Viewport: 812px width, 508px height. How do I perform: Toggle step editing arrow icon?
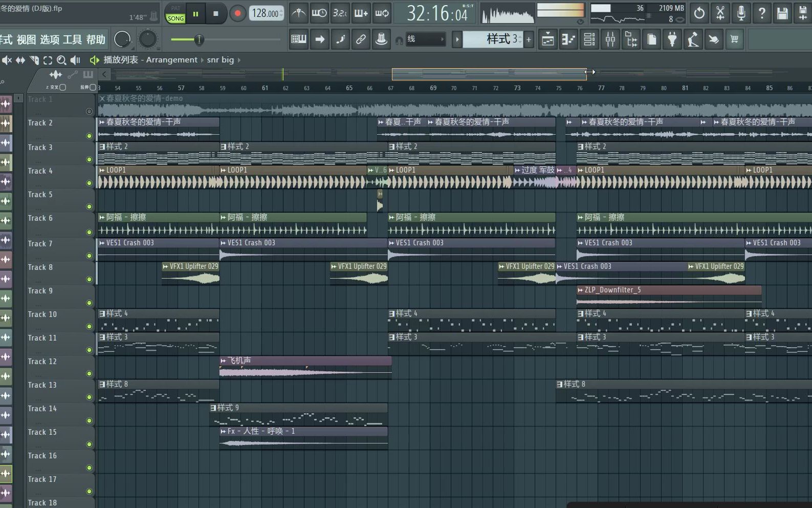click(x=320, y=39)
